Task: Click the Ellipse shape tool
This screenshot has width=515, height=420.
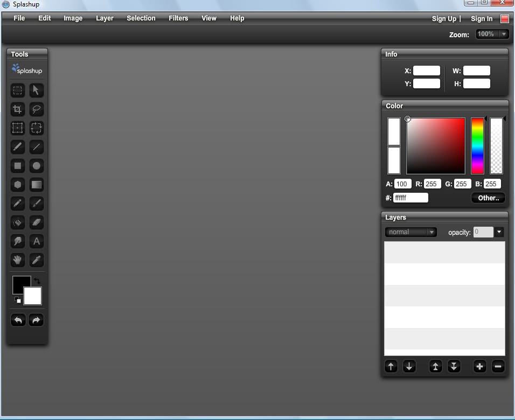Action: (x=37, y=166)
